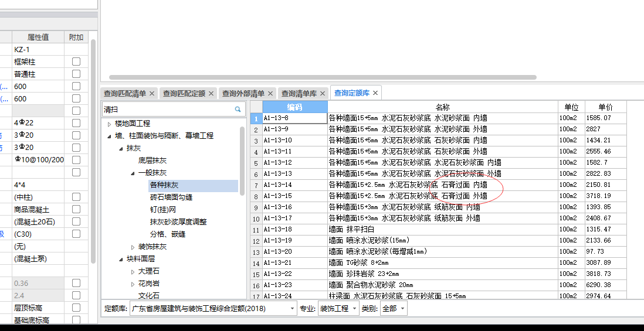Close the 查询定额库 tab
The image size is (644, 331).
(375, 93)
